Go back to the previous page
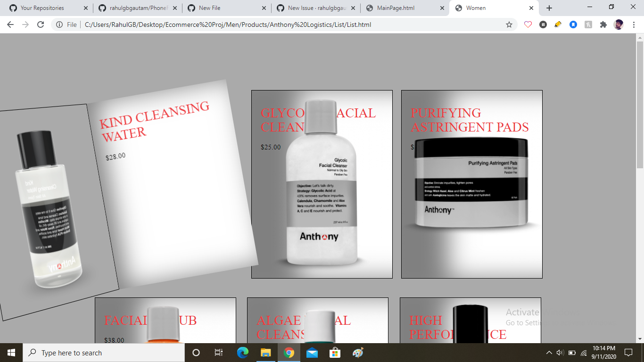Viewport: 644px width, 362px height. coord(10,25)
